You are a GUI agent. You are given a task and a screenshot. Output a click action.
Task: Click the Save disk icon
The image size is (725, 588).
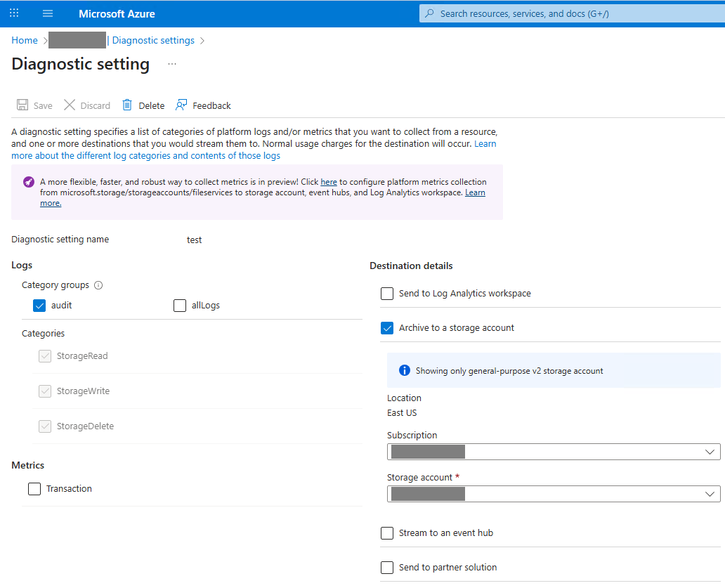[x=22, y=105]
